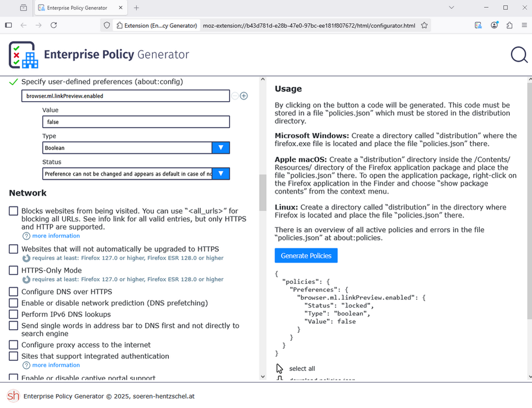Click select all below the generated code
The width and height of the screenshot is (532, 408).
[302, 369]
